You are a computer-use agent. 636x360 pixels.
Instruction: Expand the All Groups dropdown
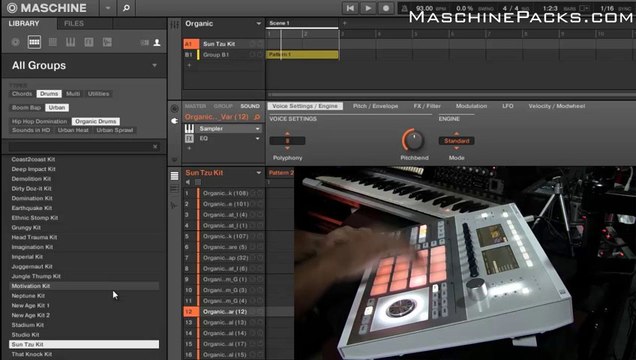[155, 65]
